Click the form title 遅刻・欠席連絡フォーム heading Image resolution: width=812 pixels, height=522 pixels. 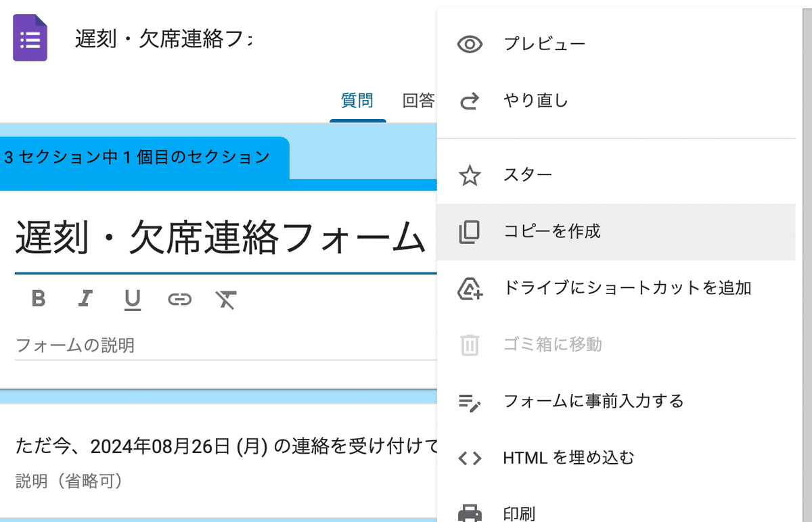221,238
